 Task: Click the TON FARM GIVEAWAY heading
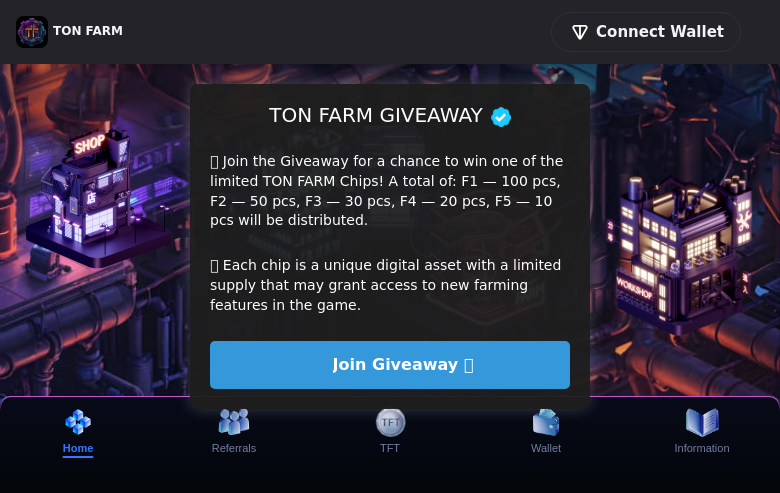pyautogui.click(x=376, y=116)
